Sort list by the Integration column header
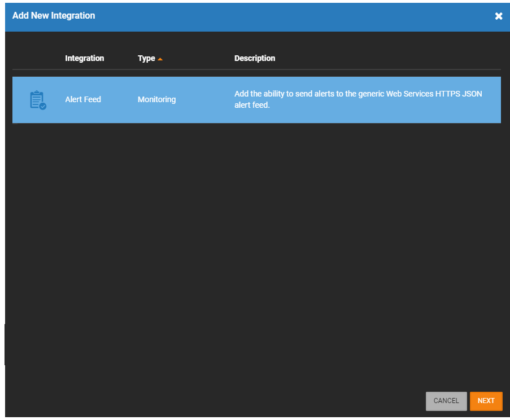This screenshot has height=420, width=510. (85, 58)
